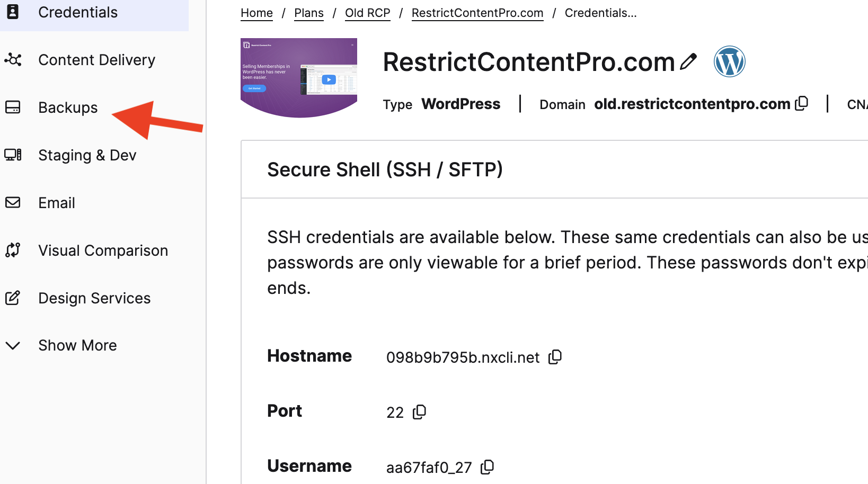Select the Email sidebar icon
The height and width of the screenshot is (484, 868).
coord(13,202)
